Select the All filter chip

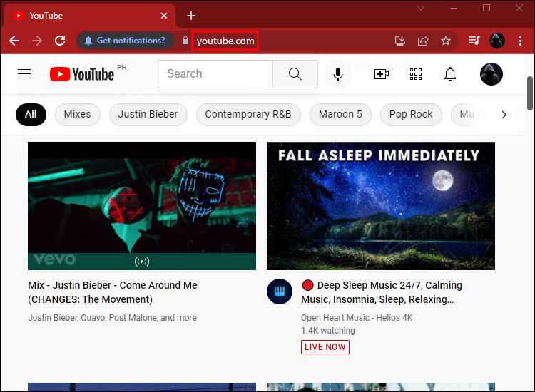[x=31, y=115]
